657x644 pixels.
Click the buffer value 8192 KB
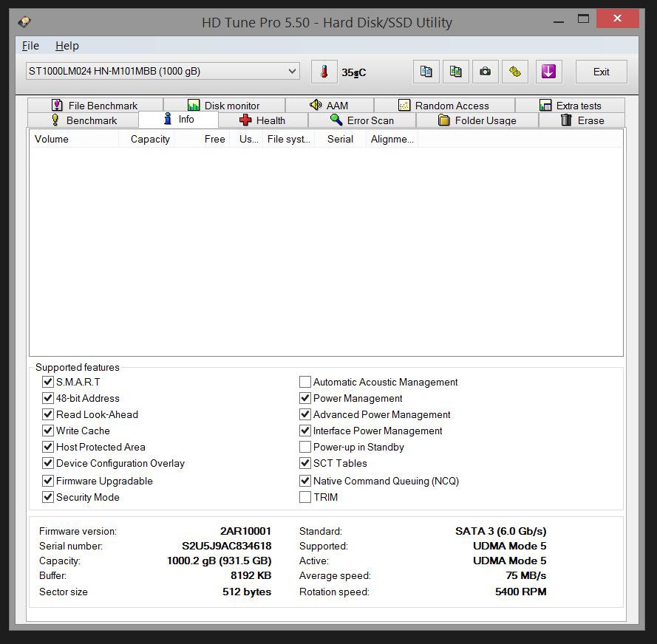point(251,575)
